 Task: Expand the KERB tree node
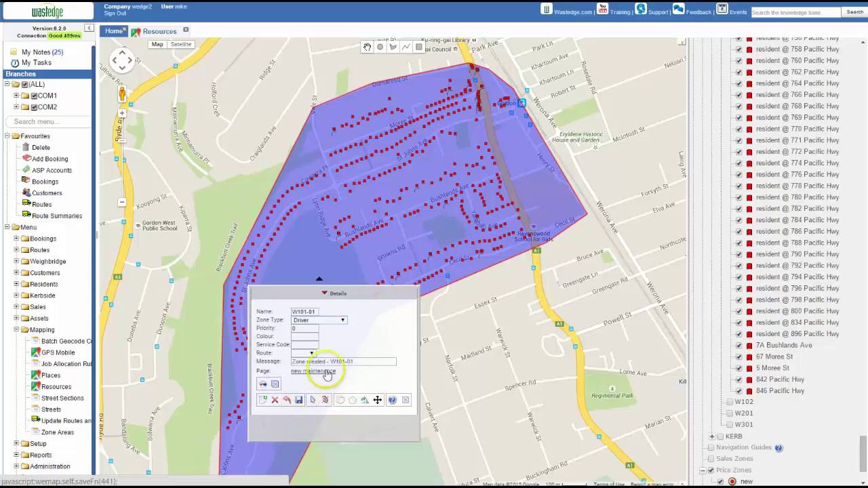(x=711, y=436)
